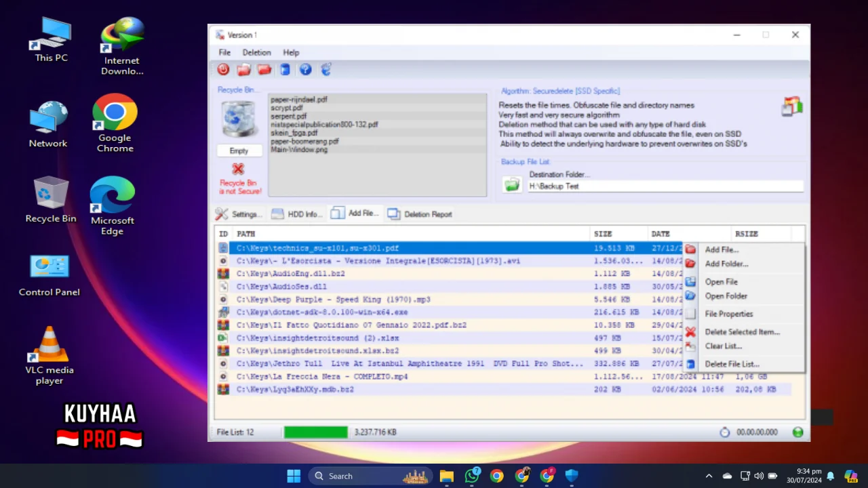Switch to the HDD Info... tab
Image resolution: width=868 pixels, height=488 pixels.
[296, 213]
